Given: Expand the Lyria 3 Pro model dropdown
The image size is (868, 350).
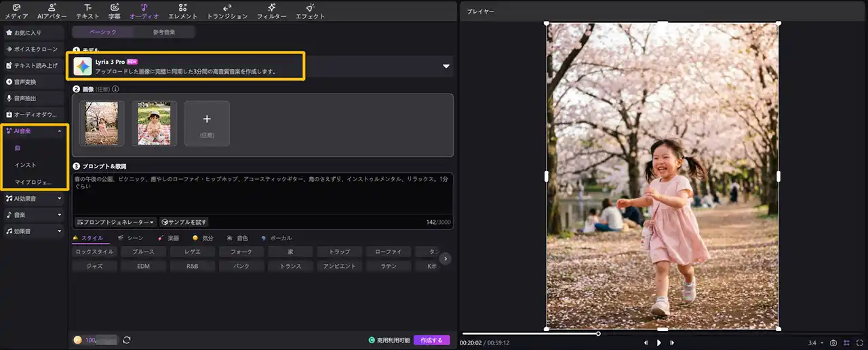Looking at the screenshot, I should [x=446, y=66].
